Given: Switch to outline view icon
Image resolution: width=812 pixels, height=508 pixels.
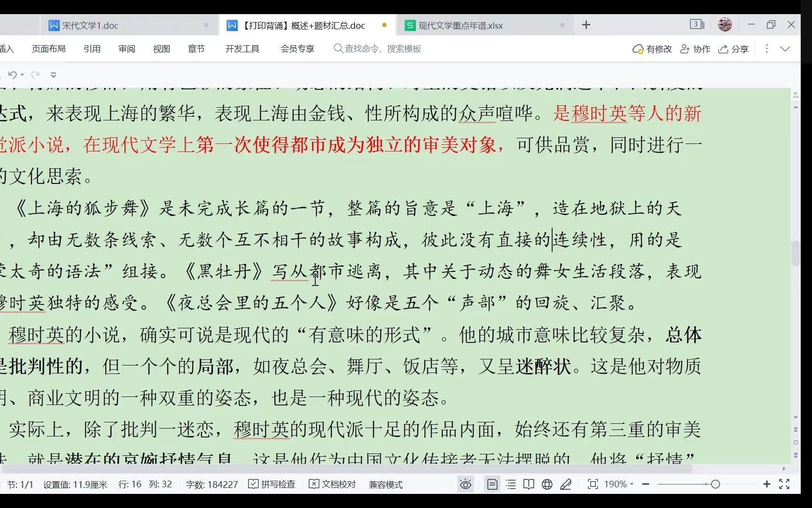Looking at the screenshot, I should [x=511, y=484].
